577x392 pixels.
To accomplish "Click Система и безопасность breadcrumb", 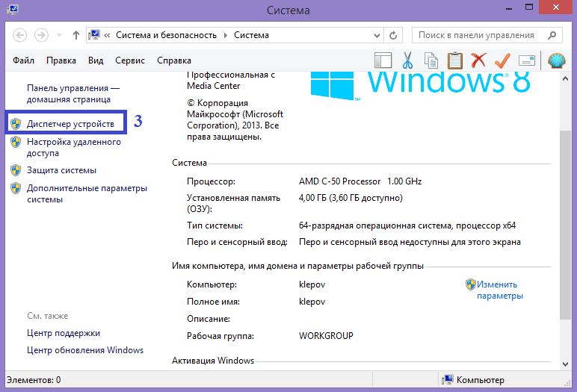I will [167, 35].
